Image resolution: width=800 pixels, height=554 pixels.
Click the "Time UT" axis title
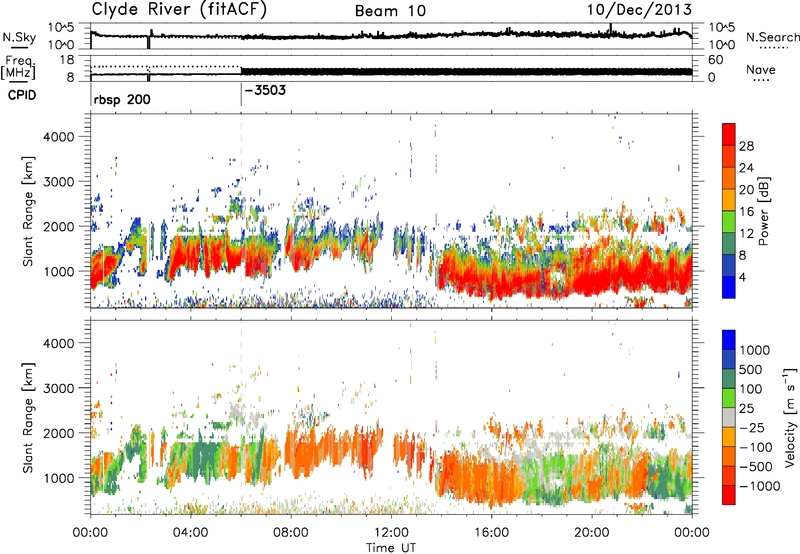point(391,548)
